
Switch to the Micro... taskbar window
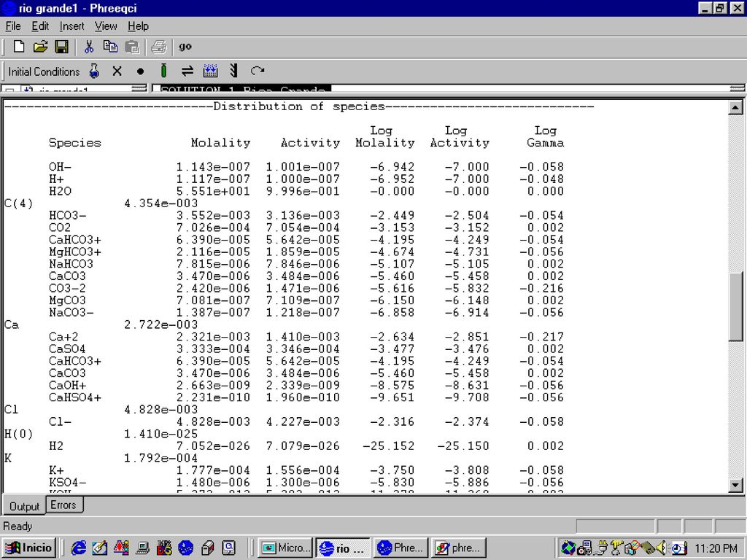tap(285, 548)
